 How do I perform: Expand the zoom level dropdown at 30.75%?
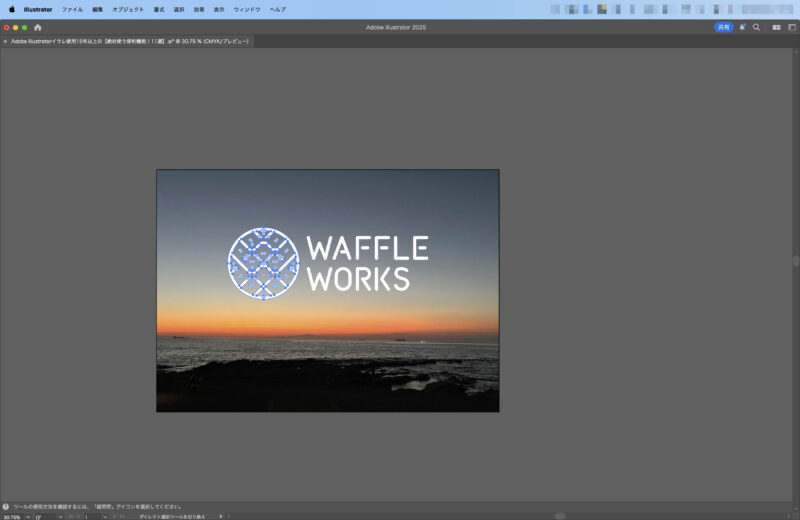click(26, 517)
